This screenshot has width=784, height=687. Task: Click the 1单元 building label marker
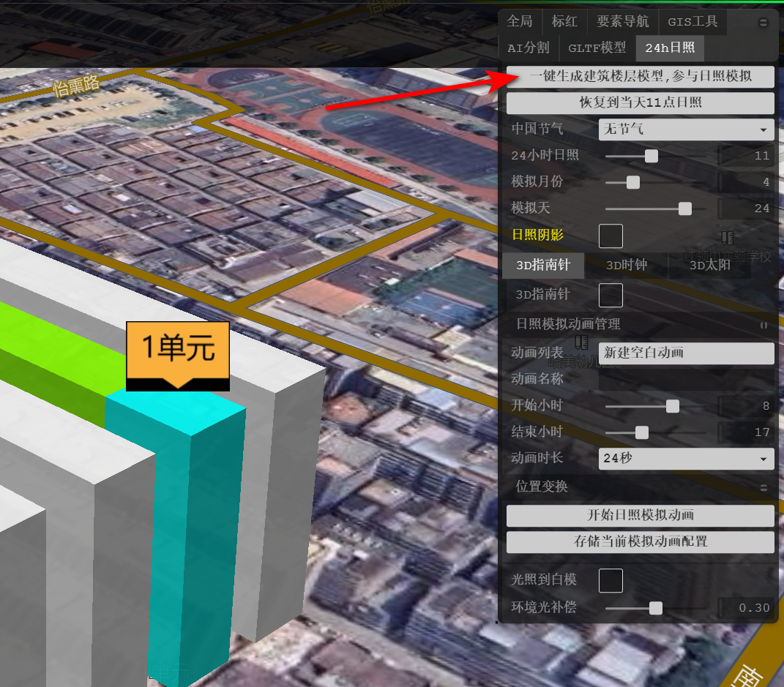(x=178, y=350)
